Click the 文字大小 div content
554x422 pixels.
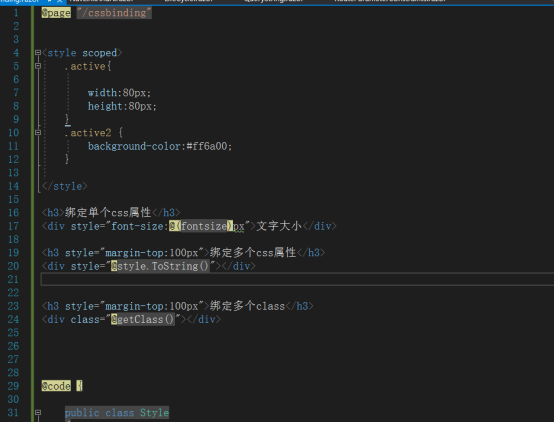279,226
